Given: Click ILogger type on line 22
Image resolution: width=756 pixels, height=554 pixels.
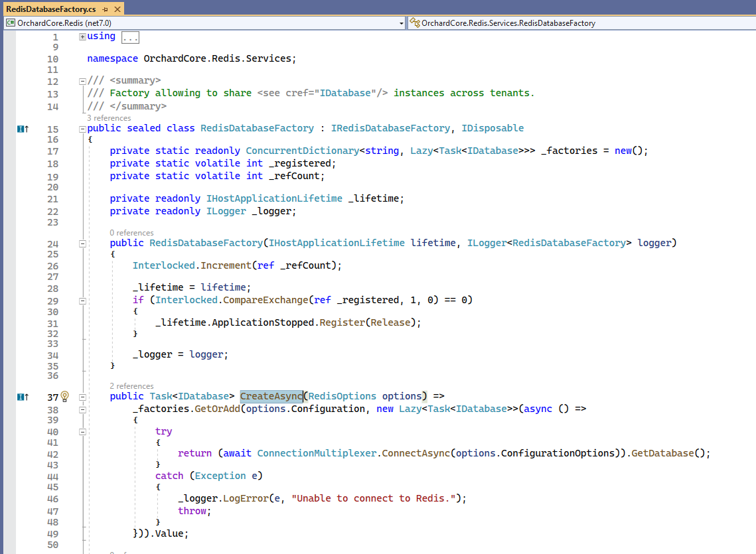Looking at the screenshot, I should pyautogui.click(x=226, y=211).
